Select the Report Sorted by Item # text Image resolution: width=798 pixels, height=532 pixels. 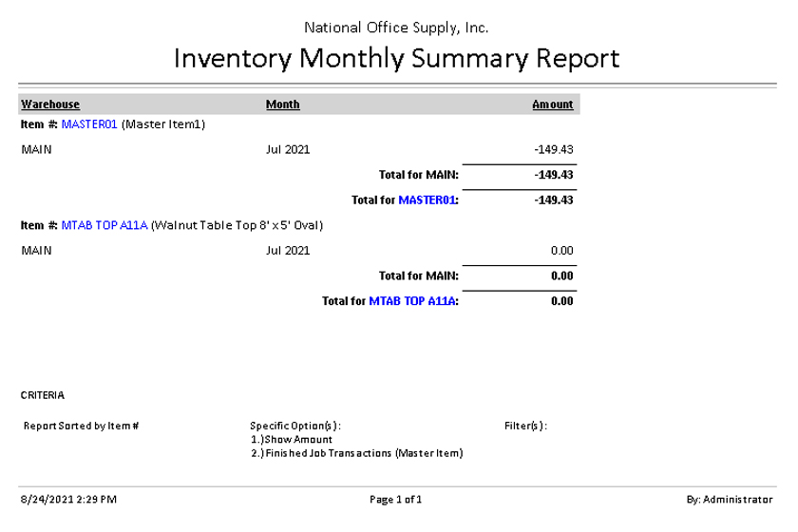click(82, 426)
